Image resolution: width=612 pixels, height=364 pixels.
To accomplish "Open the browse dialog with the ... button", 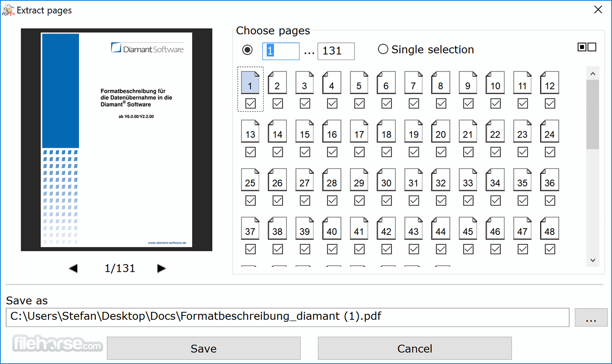I will pyautogui.click(x=591, y=317).
